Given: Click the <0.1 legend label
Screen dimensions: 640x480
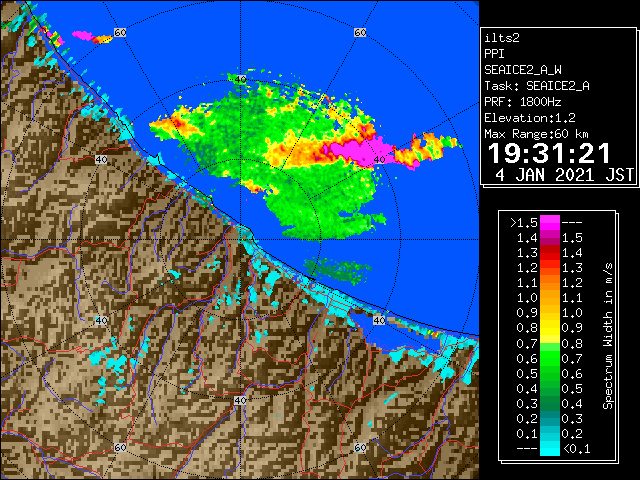Looking at the screenshot, I should [577, 449].
